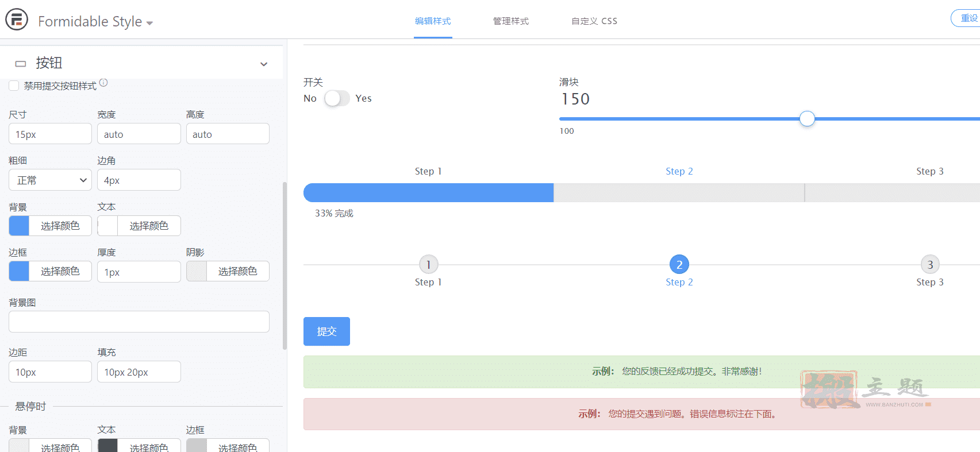The width and height of the screenshot is (980, 452).
Task: Show info tooltip for 禁用提交按钮样式
Action: click(x=103, y=83)
